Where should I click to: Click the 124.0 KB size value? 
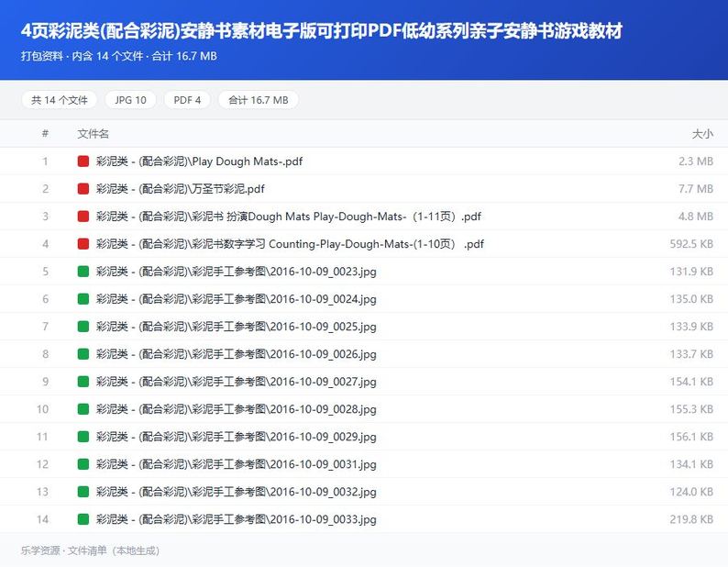691,492
